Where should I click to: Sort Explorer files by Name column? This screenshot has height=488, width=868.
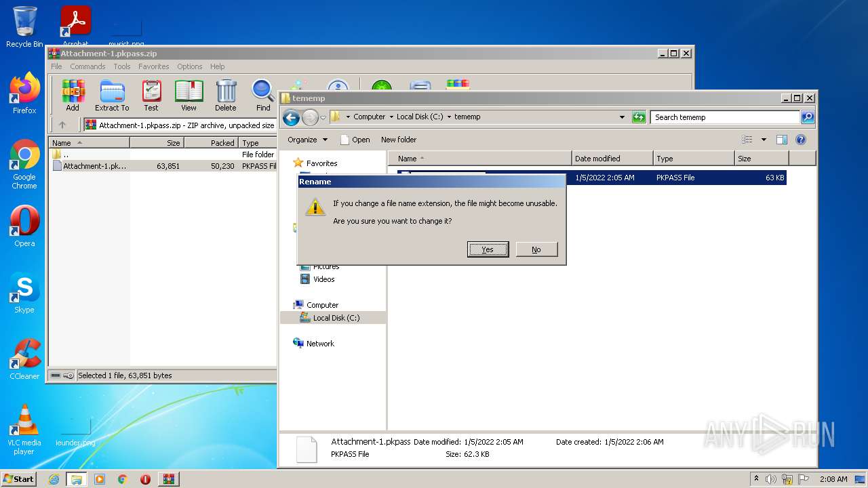click(x=481, y=159)
